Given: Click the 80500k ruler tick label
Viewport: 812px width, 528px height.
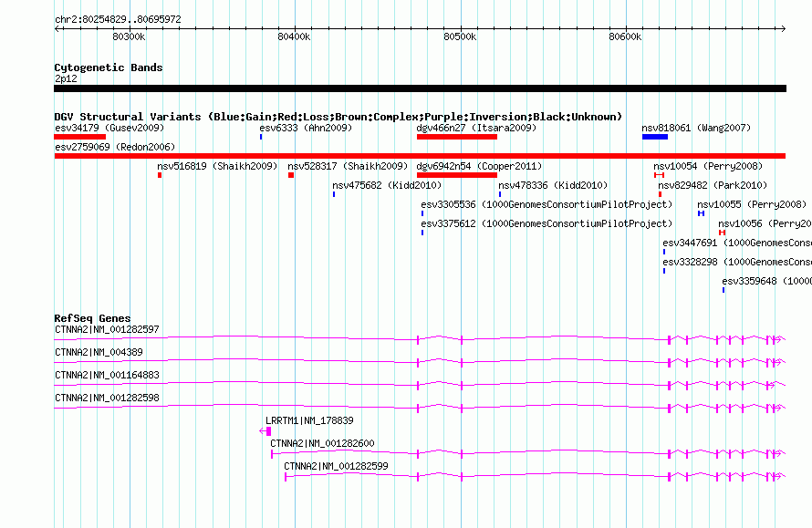Looking at the screenshot, I should (x=461, y=36).
